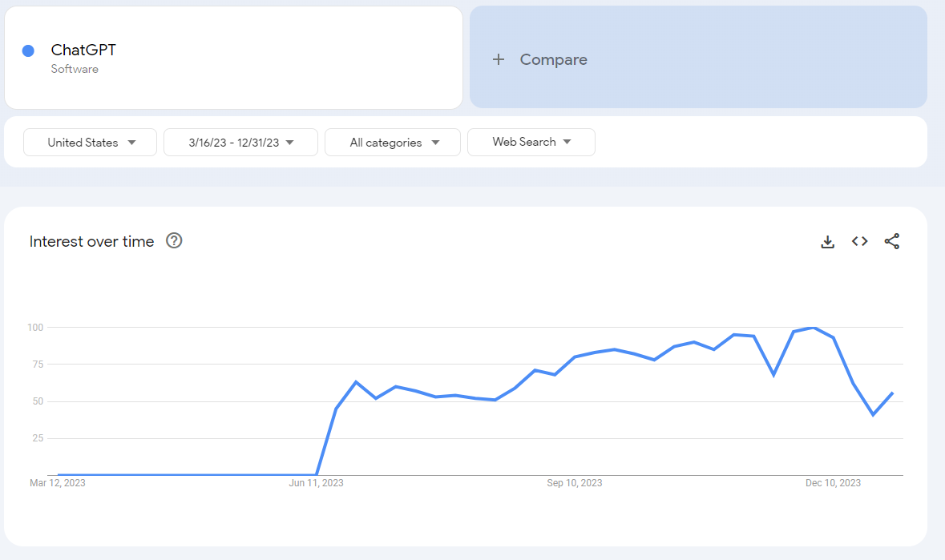Click the chart line's peak at 100

(814, 328)
